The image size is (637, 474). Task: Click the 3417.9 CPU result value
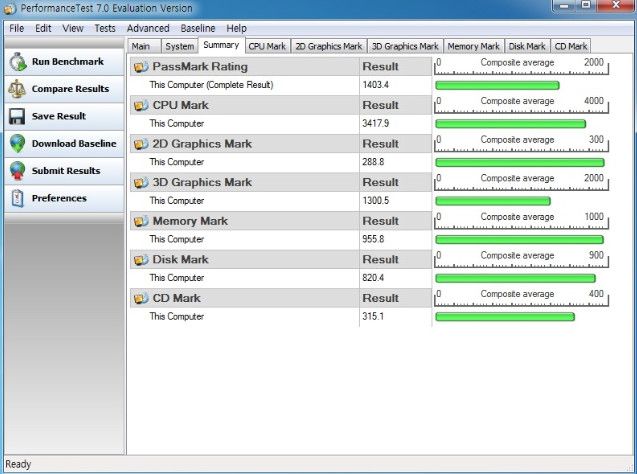(x=375, y=123)
